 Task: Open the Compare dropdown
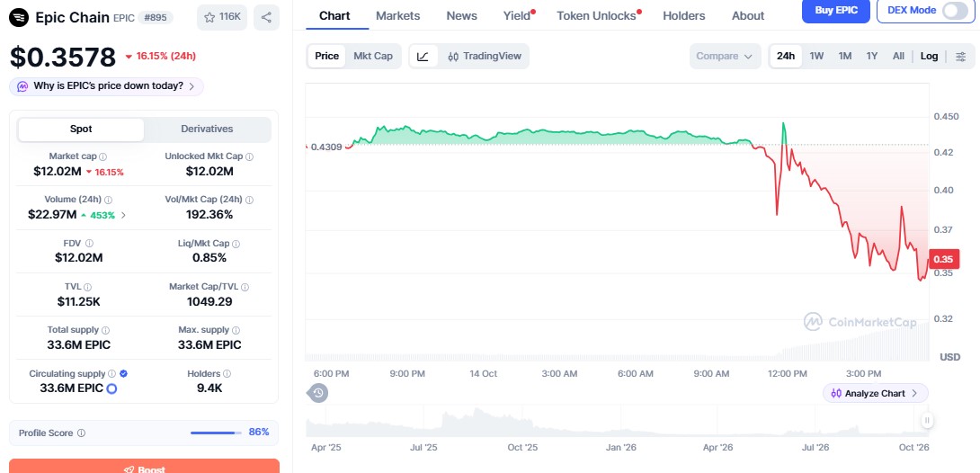point(725,57)
